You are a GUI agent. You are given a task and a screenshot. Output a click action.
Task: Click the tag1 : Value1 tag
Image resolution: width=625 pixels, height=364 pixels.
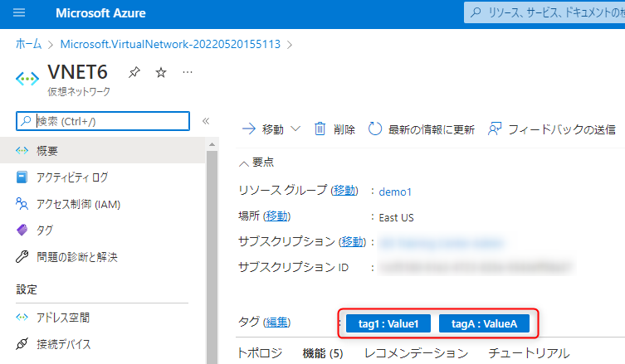coord(388,323)
